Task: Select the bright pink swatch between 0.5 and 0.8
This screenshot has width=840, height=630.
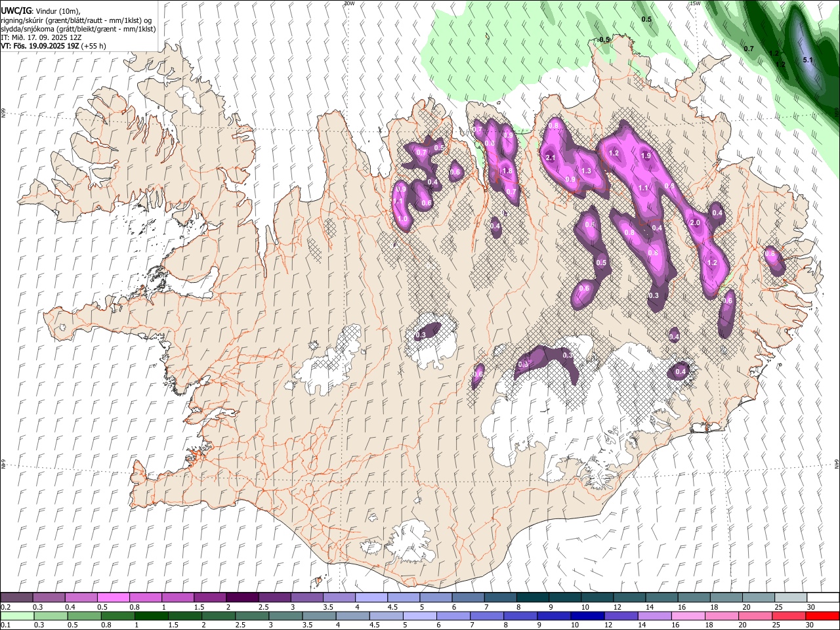Action: pyautogui.click(x=114, y=598)
